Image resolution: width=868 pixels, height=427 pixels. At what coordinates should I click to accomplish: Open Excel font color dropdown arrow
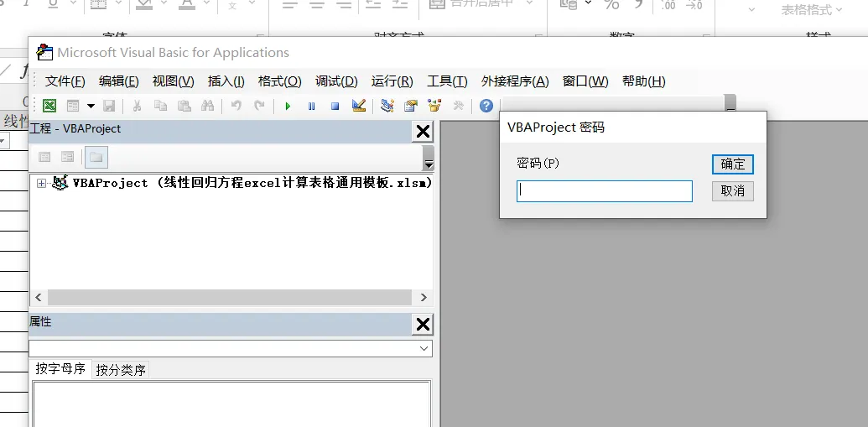207,3
